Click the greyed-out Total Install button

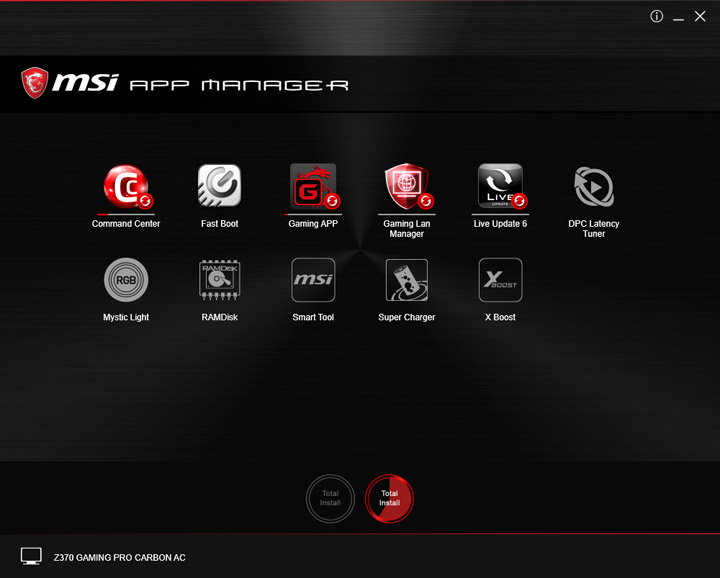[330, 498]
